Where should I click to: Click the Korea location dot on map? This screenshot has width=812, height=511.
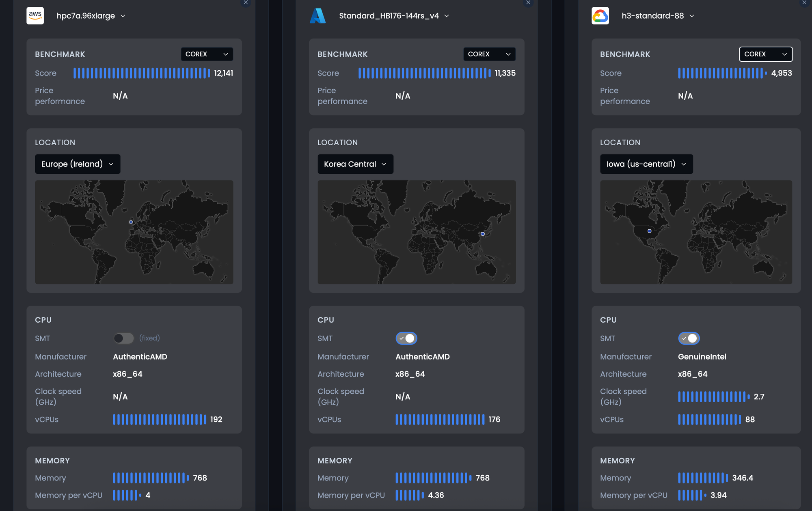pyautogui.click(x=482, y=234)
